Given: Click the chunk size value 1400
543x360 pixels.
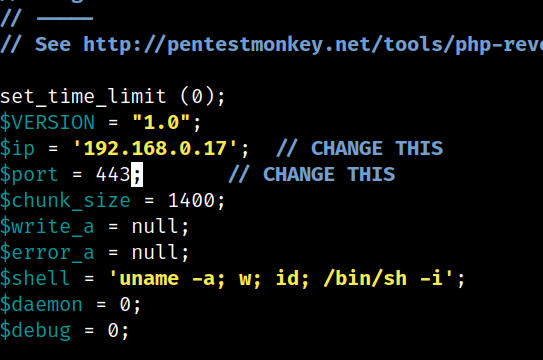Looking at the screenshot, I should click(191, 200).
